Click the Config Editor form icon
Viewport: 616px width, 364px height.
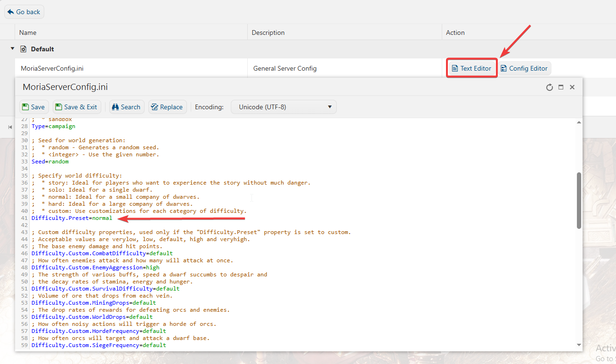click(503, 68)
